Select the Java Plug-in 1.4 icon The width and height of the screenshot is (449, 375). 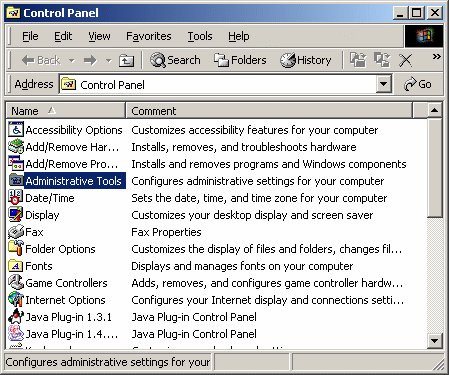(16, 334)
